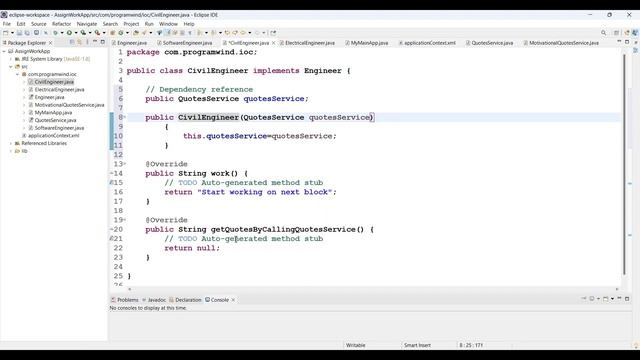Switch to the applicationContext.xml editor tab

click(x=427, y=42)
